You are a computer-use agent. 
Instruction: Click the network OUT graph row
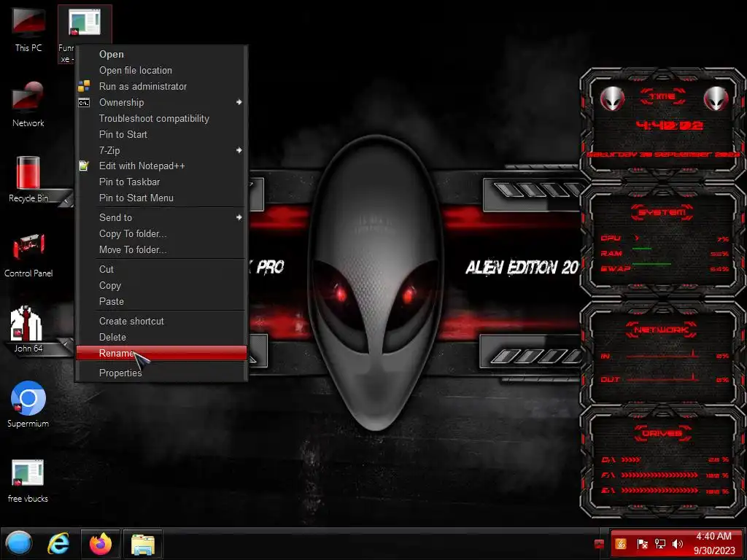point(665,379)
